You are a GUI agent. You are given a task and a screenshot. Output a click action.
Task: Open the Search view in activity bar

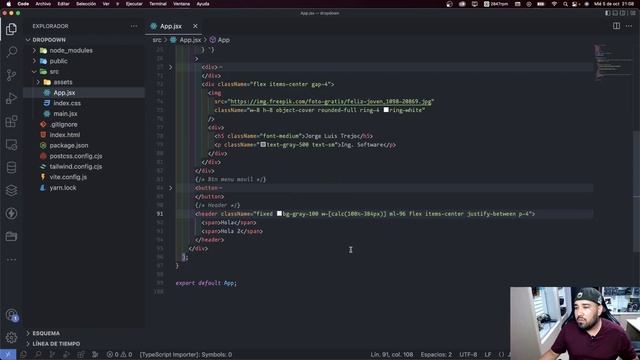click(x=11, y=52)
